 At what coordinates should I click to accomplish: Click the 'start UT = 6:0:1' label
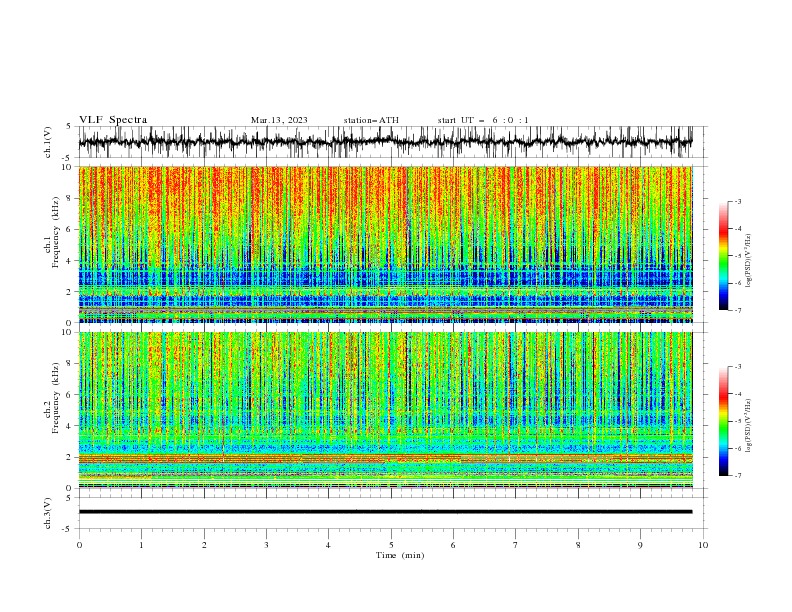click(x=483, y=120)
